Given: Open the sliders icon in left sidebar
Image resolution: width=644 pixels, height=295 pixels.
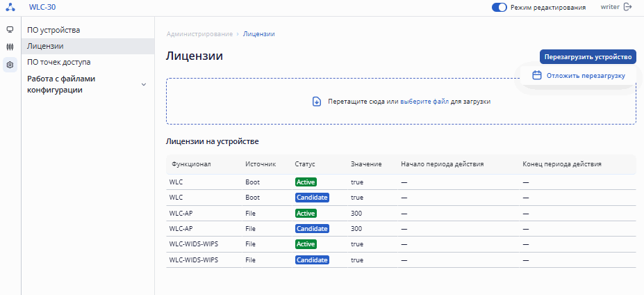Looking at the screenshot, I should click(10, 47).
